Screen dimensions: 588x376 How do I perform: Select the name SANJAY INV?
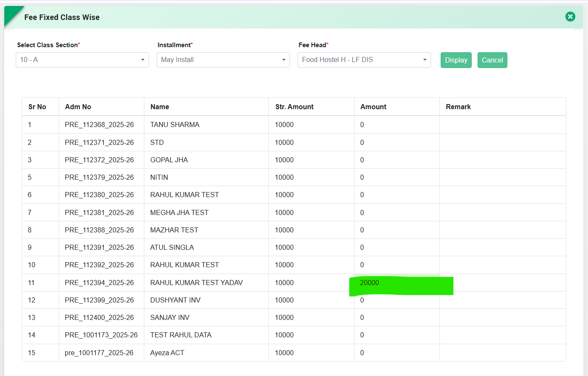pyautogui.click(x=170, y=317)
